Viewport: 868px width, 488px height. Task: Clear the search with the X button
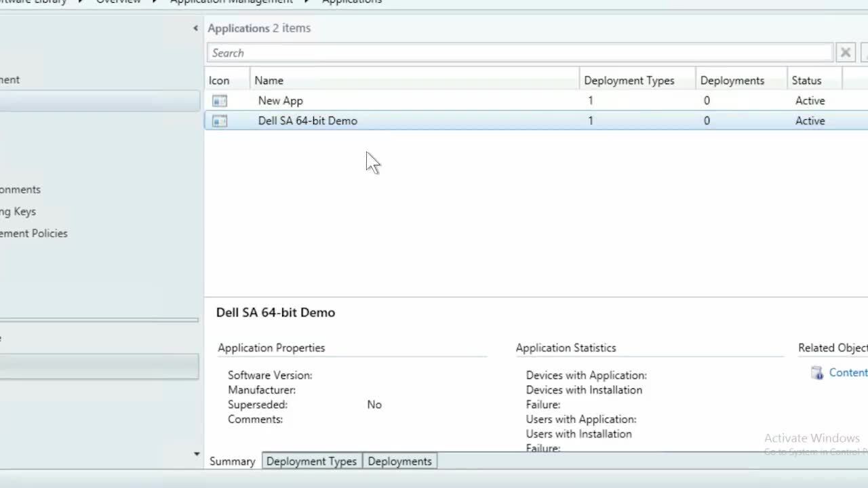(846, 53)
